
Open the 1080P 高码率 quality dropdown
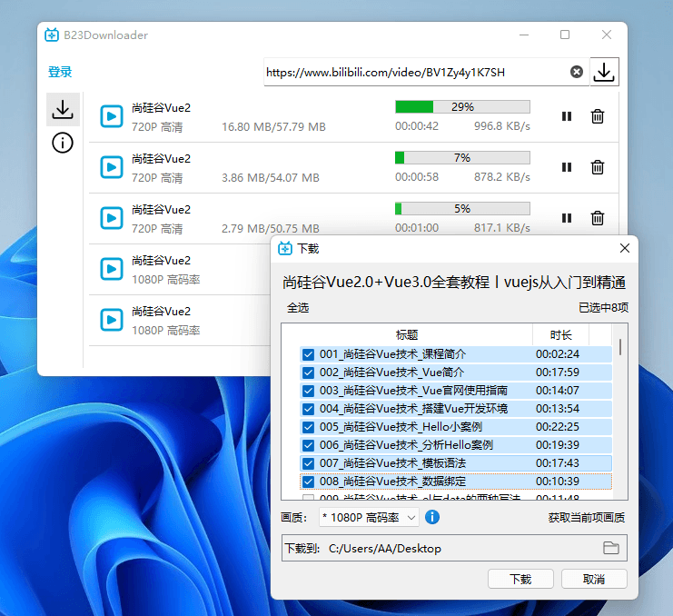point(369,517)
